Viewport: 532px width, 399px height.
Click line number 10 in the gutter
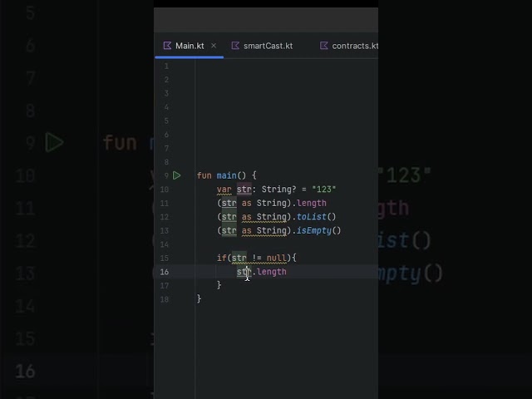(165, 190)
